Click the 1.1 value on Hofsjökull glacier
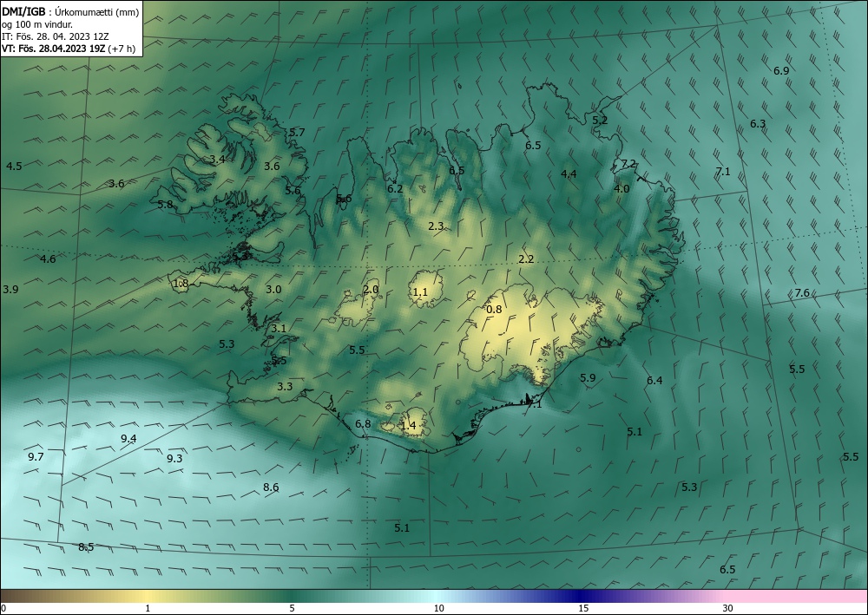Screen dimensions: 868x615 tap(420, 292)
